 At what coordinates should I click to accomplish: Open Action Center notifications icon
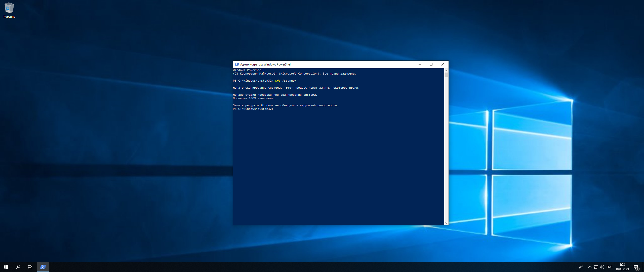[636, 267]
